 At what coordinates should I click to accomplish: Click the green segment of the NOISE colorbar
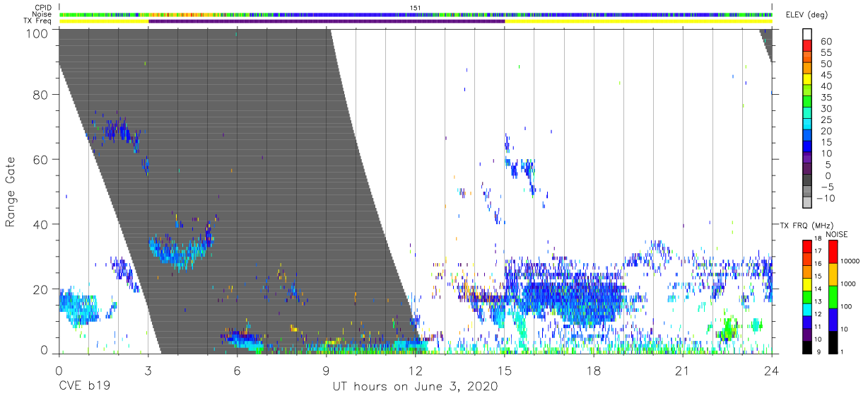[x=833, y=296]
